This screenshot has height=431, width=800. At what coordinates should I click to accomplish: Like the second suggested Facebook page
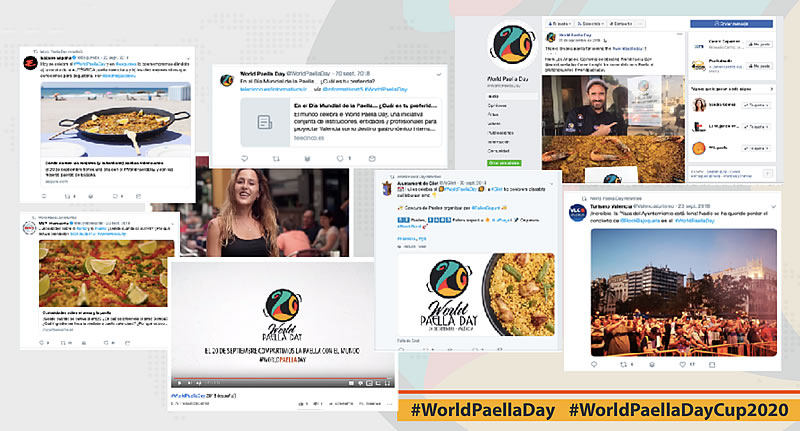click(x=759, y=66)
